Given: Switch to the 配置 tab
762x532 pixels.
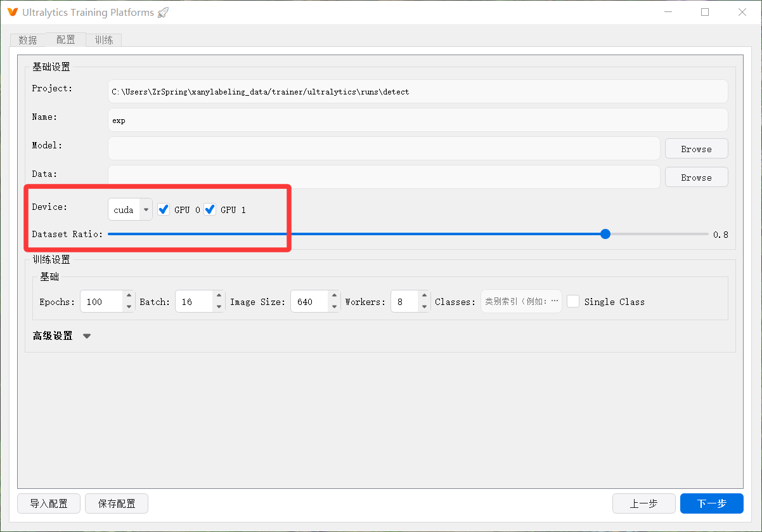Looking at the screenshot, I should pyautogui.click(x=66, y=39).
